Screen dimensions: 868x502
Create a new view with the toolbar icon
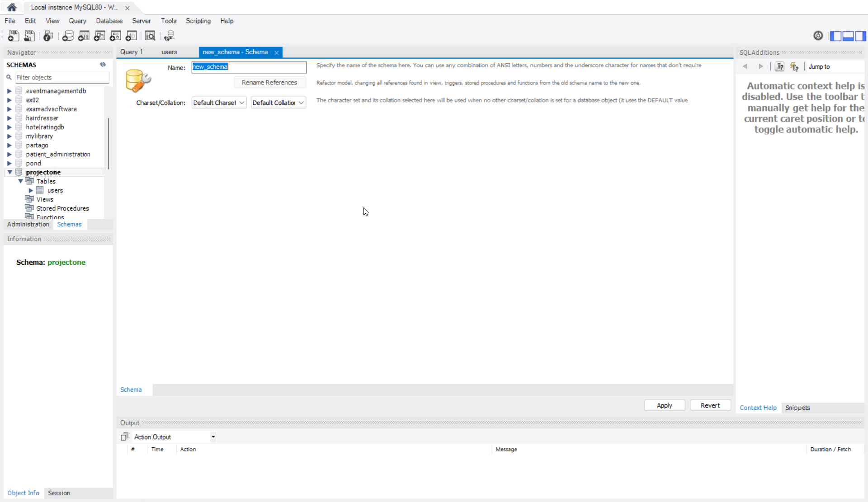tap(99, 36)
